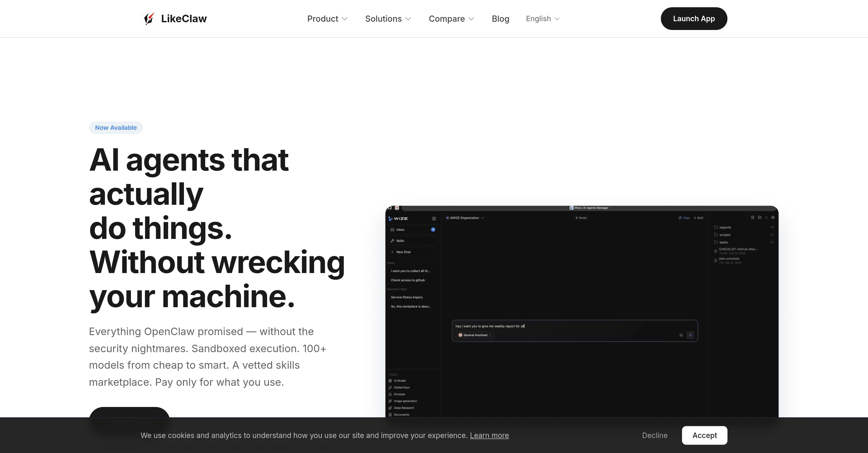
Task: Decline cookies in the banner
Action: pyautogui.click(x=654, y=435)
